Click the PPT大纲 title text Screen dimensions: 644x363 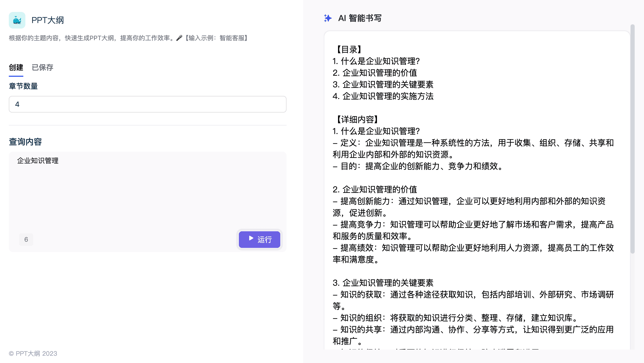pos(48,20)
